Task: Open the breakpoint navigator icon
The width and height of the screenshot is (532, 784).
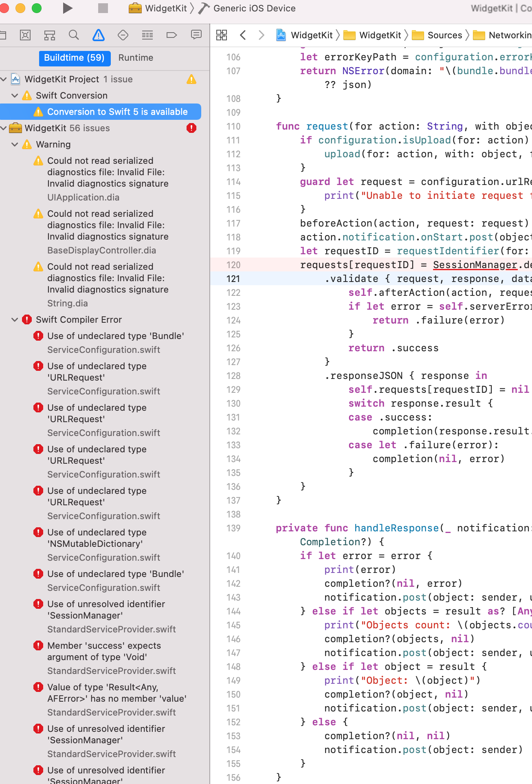Action: (172, 35)
